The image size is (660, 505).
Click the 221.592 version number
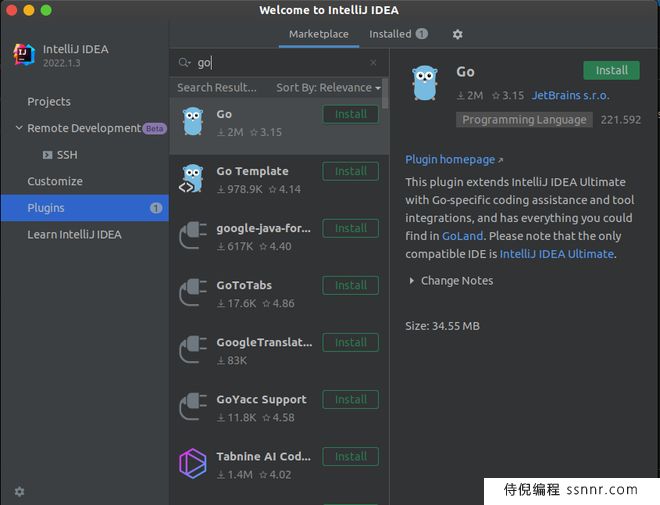[x=620, y=120]
